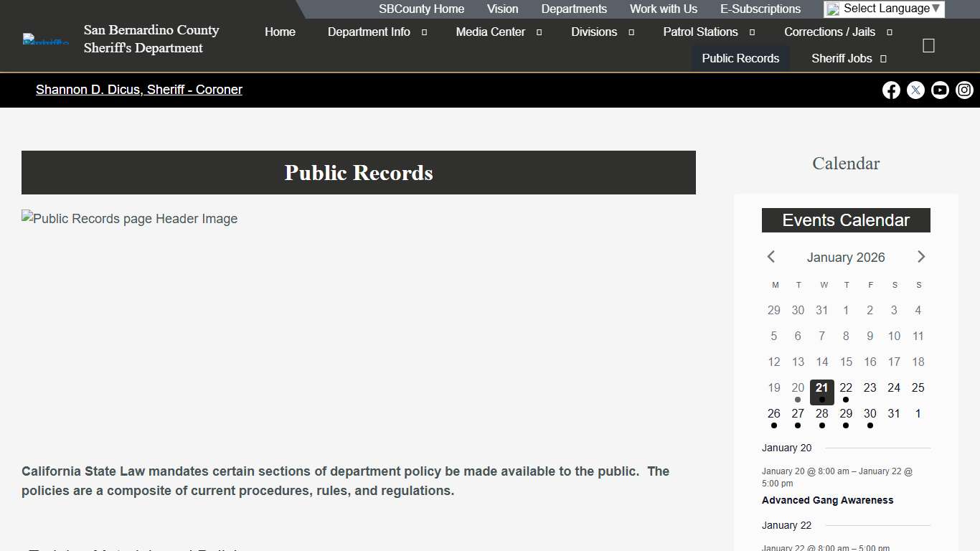Click the search icon in the navigation bar
The image size is (980, 551).
coord(928,44)
